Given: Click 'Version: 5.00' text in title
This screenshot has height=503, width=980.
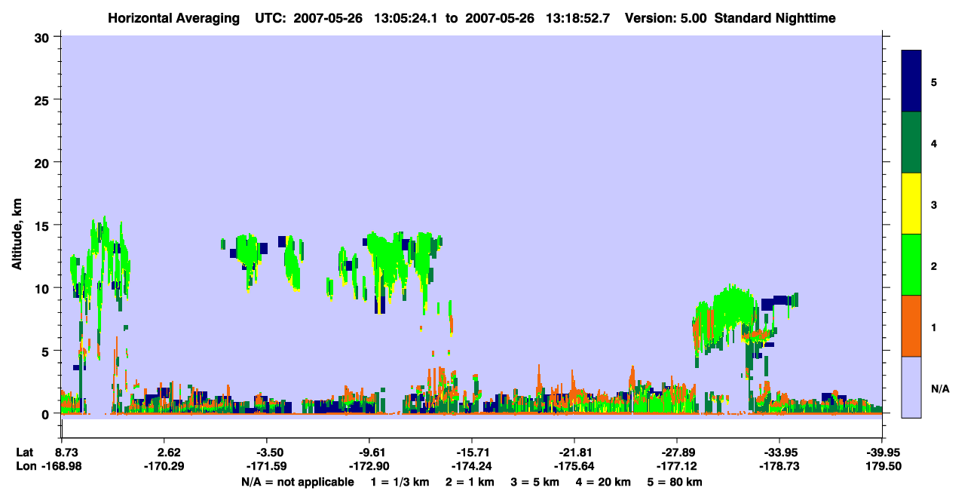Looking at the screenshot, I should click(x=666, y=17).
